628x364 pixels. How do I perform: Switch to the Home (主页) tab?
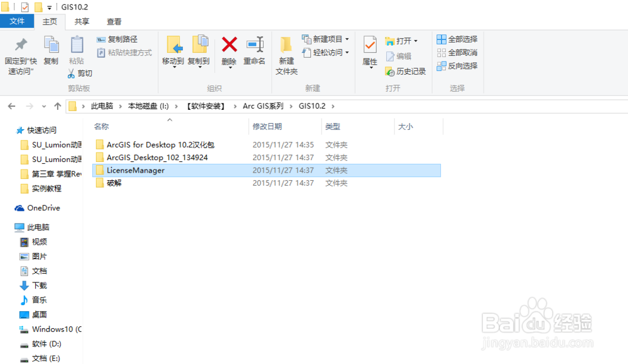50,21
